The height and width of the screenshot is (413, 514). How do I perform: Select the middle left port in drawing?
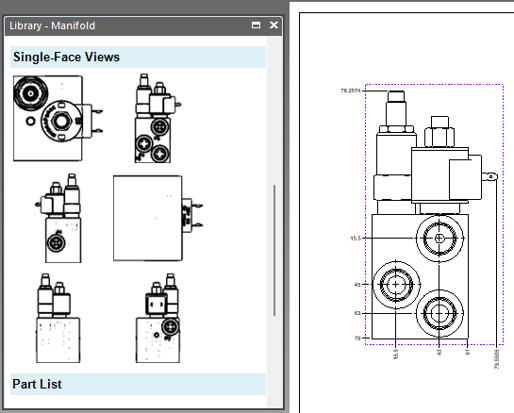click(396, 285)
